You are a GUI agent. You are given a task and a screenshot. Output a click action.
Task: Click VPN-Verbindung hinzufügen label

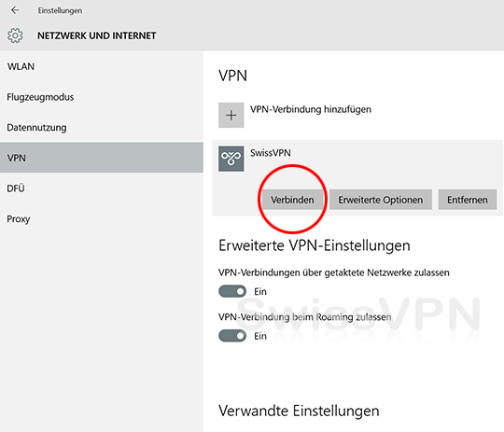click(311, 109)
